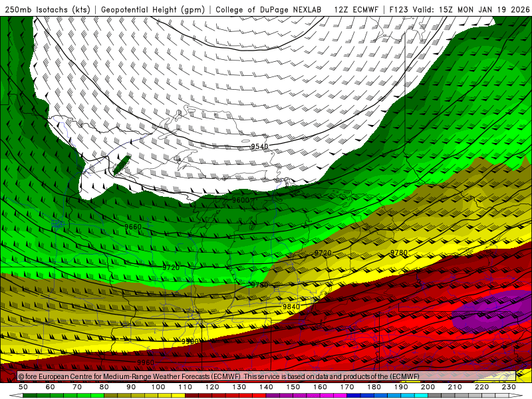Image resolution: width=532 pixels, height=399 pixels.
Task: Click the '250mb Isotachs (kts)' title text
Action: click(x=48, y=9)
